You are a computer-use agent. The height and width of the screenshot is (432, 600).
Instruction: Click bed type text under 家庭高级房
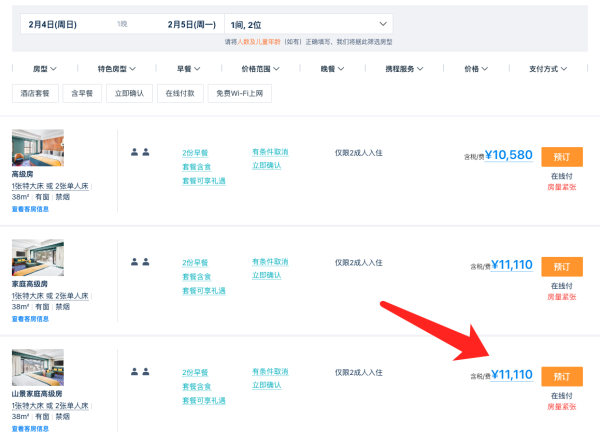[x=50, y=296]
